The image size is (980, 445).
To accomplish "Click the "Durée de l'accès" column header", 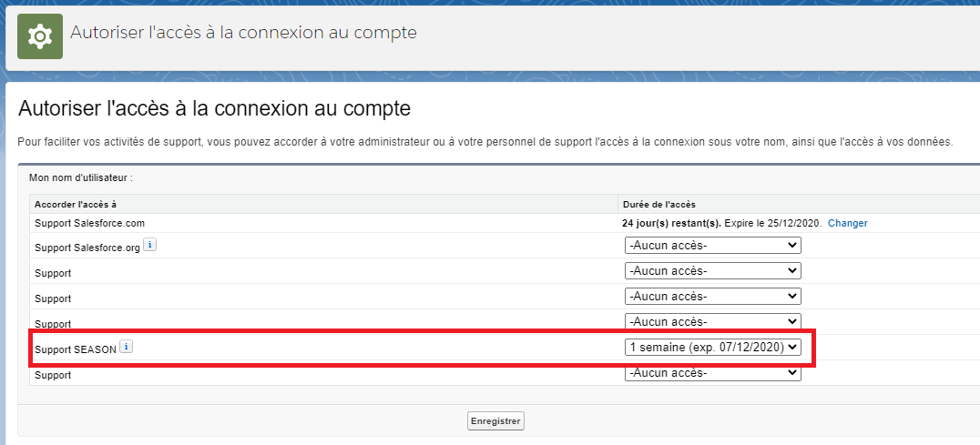I will pos(658,204).
